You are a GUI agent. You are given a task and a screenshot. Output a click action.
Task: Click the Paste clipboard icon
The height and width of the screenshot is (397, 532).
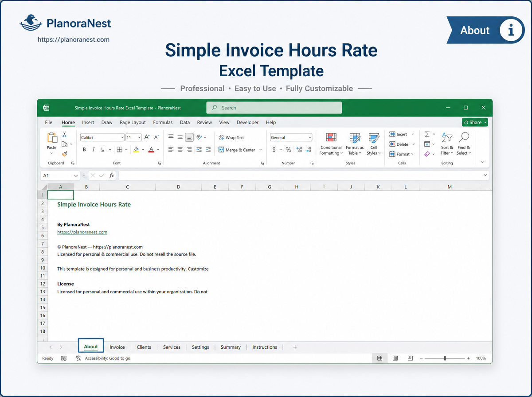pos(52,138)
